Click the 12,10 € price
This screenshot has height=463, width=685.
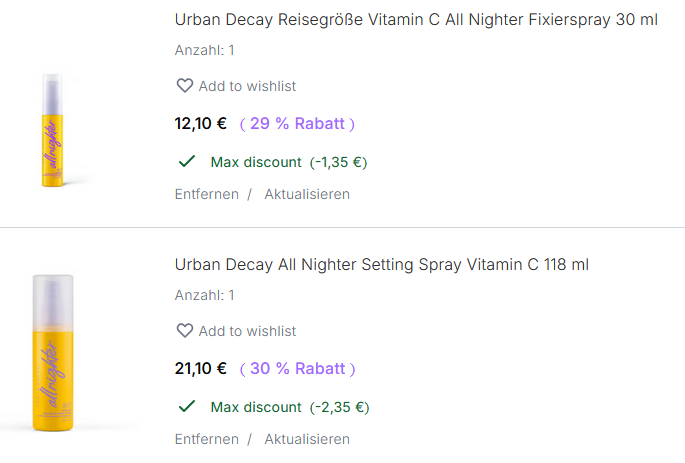pyautogui.click(x=201, y=124)
